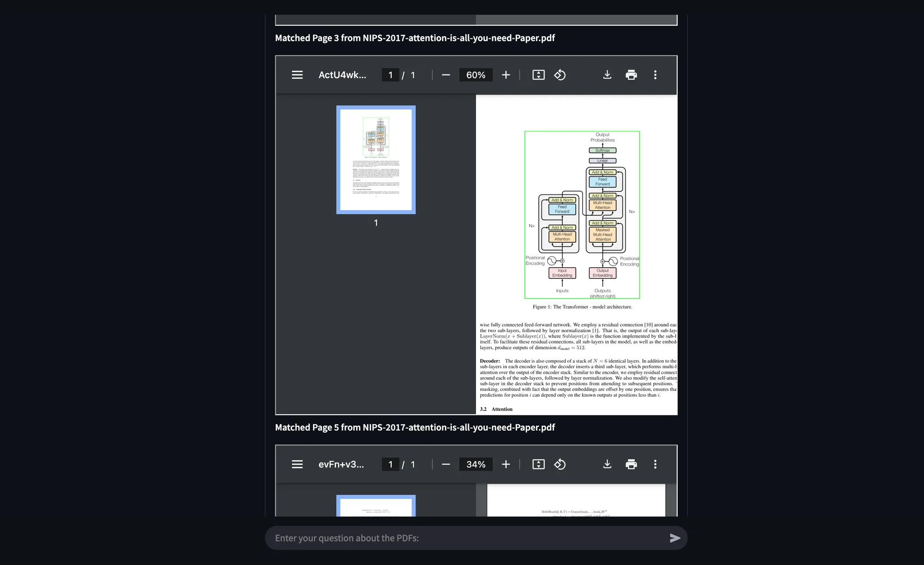Viewport: 924px width, 565px height.
Task: Zoom out in Page 3 PDF viewer
Action: pos(446,75)
